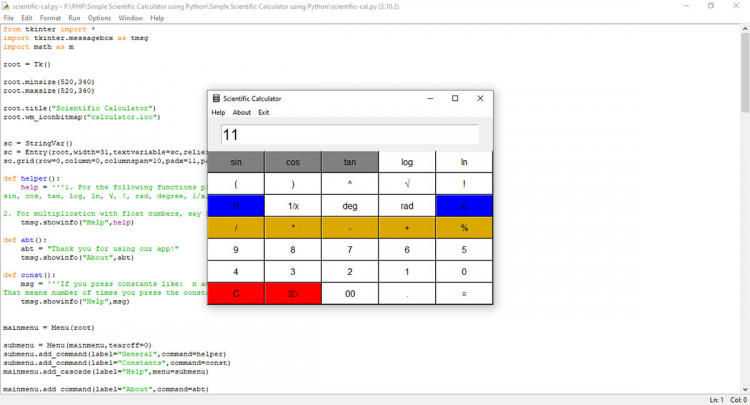Insert an opening parenthesis in calculator
This screenshot has width=750, height=405.
(236, 184)
